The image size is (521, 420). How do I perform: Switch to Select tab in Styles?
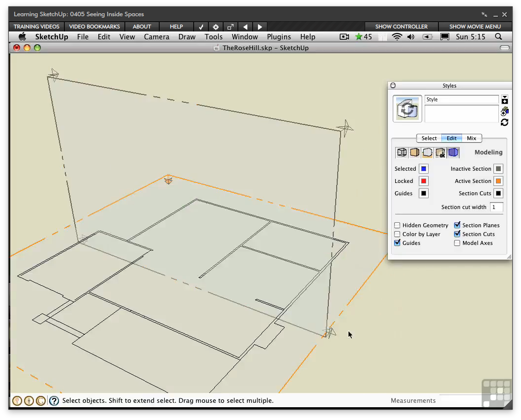(x=429, y=138)
